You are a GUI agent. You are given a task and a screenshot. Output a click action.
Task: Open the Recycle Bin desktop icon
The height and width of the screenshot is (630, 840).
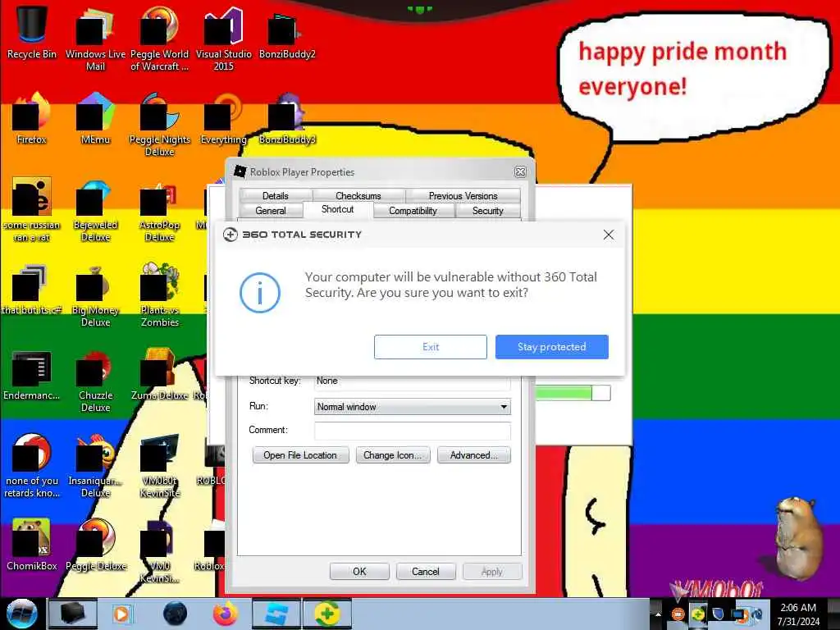point(32,32)
